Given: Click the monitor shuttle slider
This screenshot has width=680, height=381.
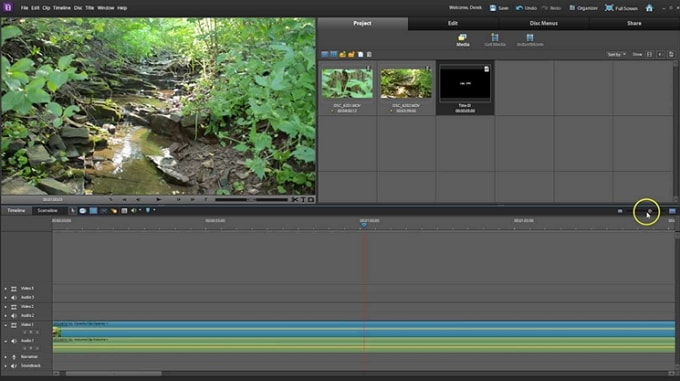Looking at the screenshot, I should point(252,199).
